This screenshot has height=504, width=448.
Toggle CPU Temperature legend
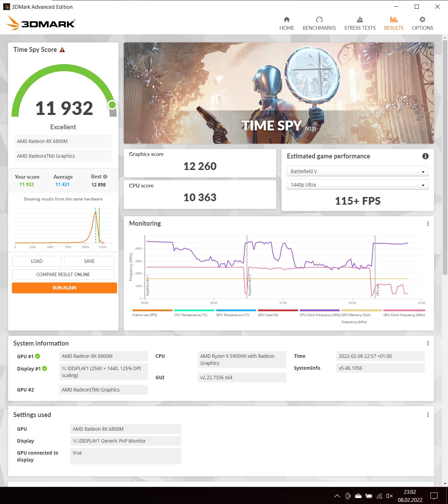pos(194,313)
